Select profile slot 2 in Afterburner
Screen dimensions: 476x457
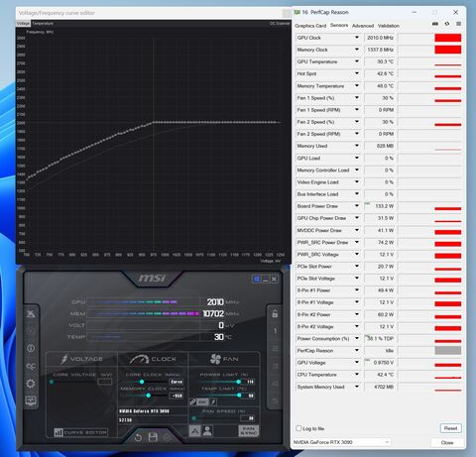click(275, 348)
